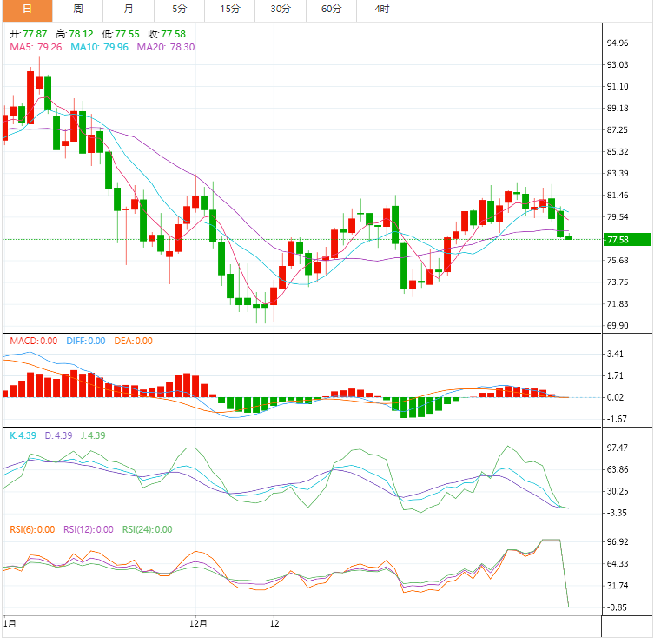Viewport: 661px width, 644px height.
Task: Click the MA10: 79.96 label
Action: coord(99,47)
